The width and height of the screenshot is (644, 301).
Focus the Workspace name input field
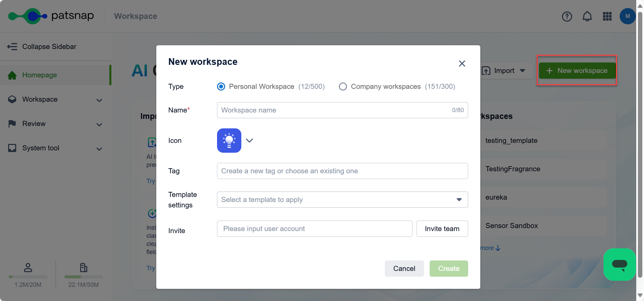[334, 110]
